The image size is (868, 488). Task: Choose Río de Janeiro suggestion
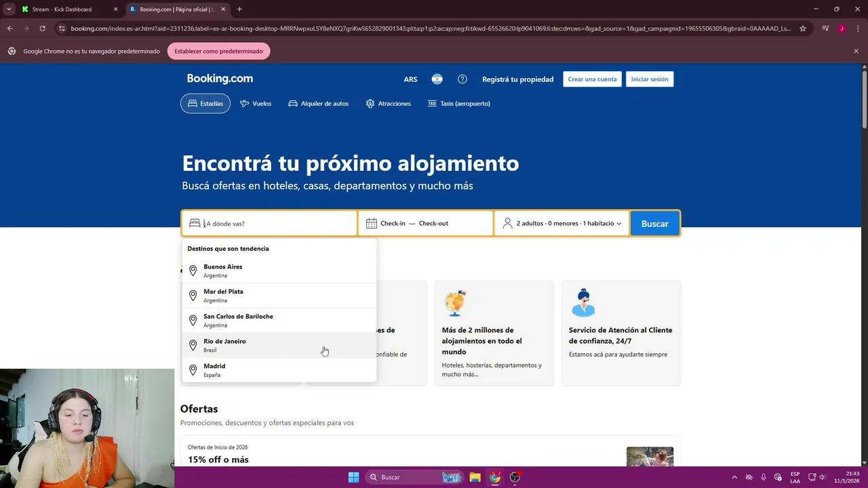click(279, 346)
